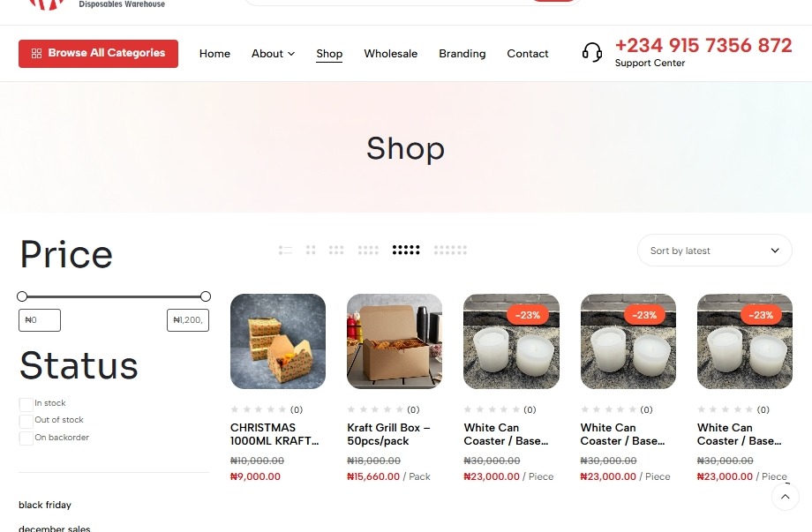Select the five-column grid view icon

click(x=406, y=251)
